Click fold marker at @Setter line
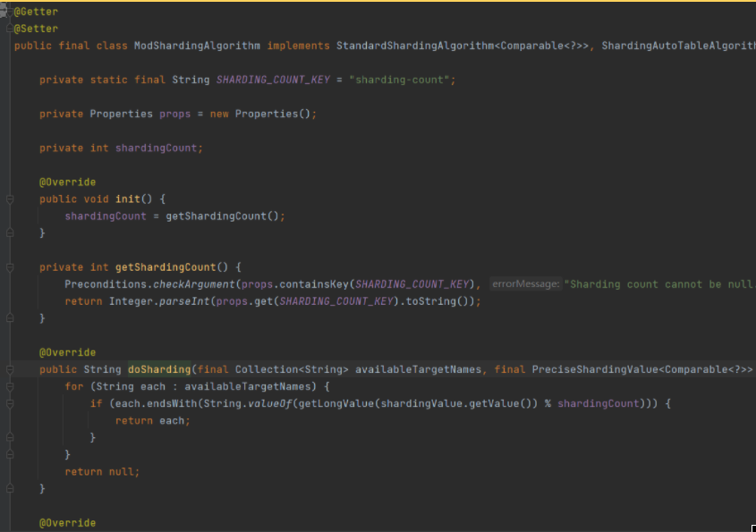This screenshot has width=756, height=532. click(x=6, y=29)
